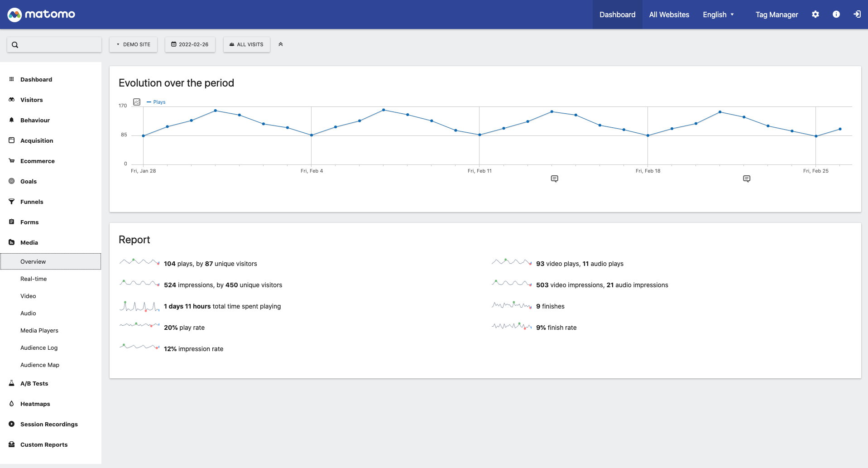Click the Matomo logo
Screen dimensions: 868x468
coord(41,14)
